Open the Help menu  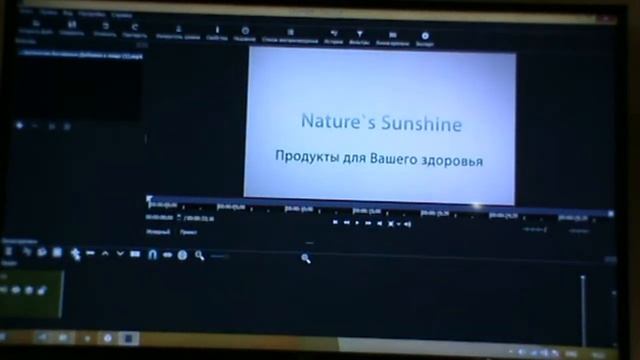[x=122, y=15]
